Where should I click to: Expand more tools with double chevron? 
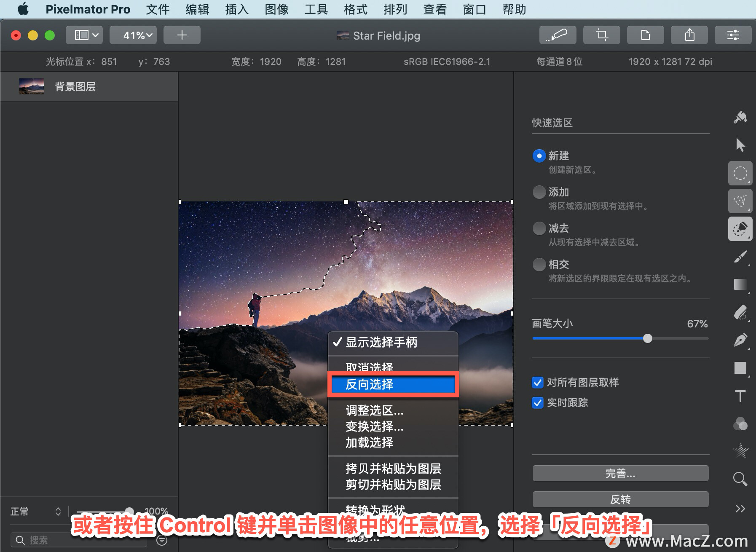click(x=740, y=509)
